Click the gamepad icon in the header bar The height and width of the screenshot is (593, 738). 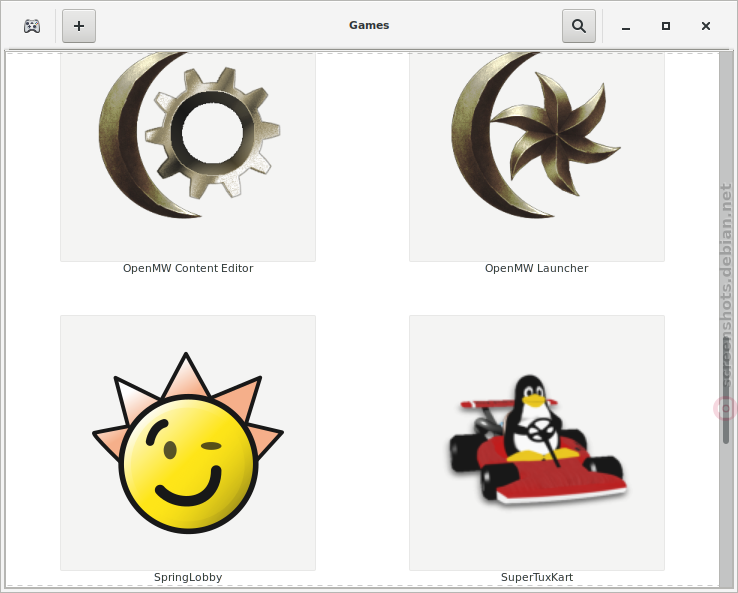click(x=32, y=26)
